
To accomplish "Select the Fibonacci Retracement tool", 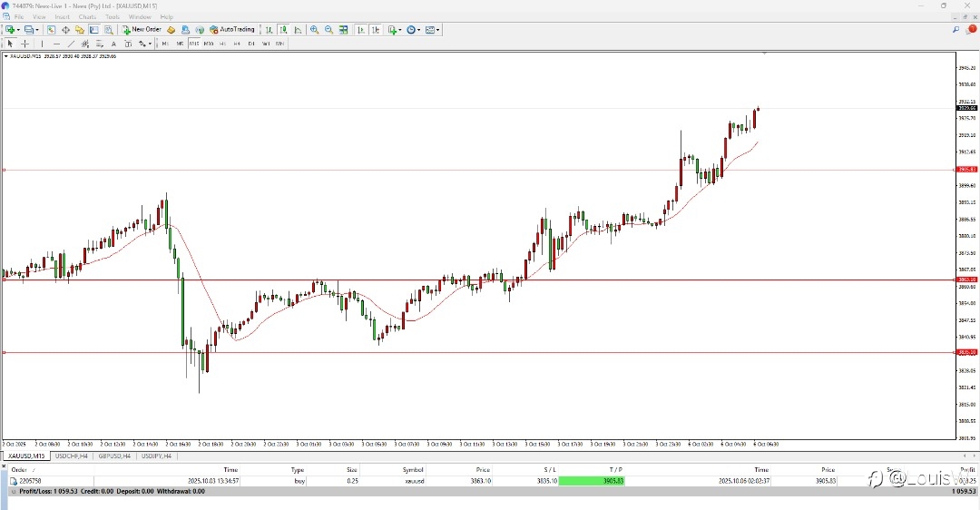I will click(x=100, y=44).
